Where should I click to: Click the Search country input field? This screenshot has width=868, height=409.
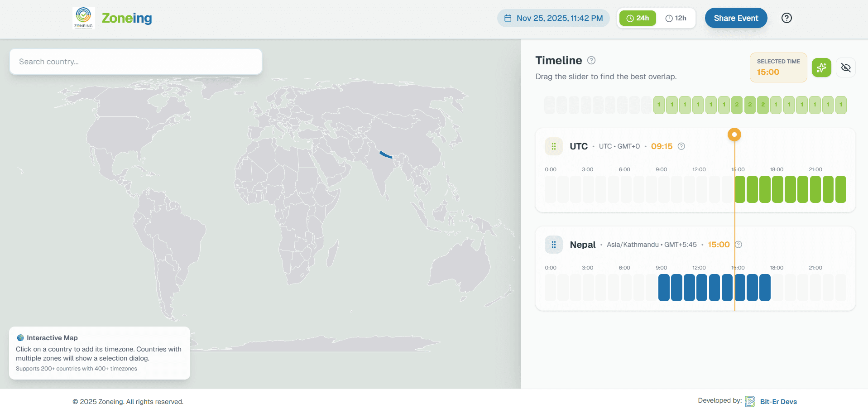click(136, 62)
